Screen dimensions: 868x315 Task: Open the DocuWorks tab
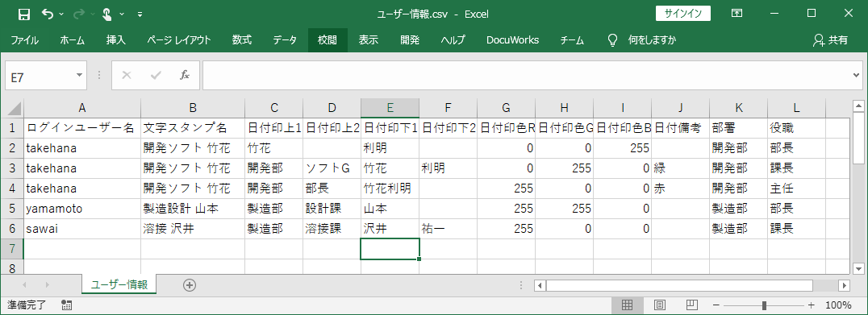[512, 39]
